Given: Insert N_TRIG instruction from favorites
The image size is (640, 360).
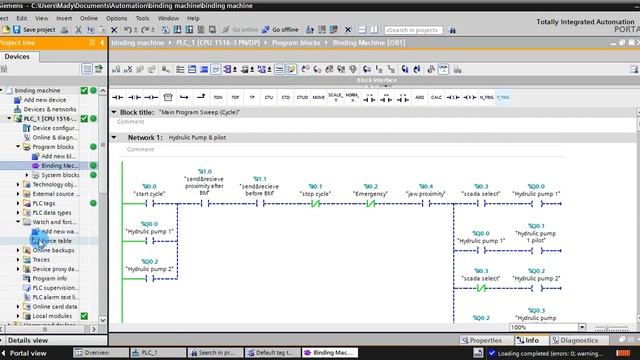Looking at the screenshot, I should tap(486, 98).
